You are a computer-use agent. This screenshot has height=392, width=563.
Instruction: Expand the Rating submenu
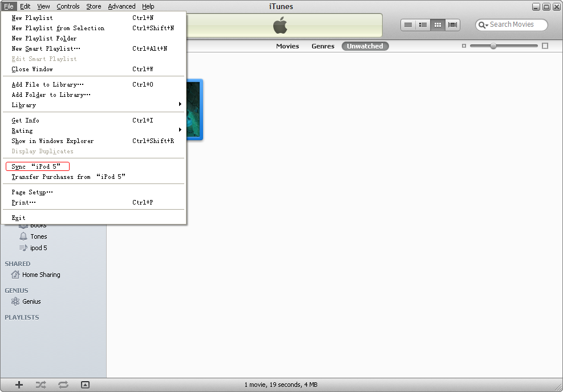[x=94, y=130]
